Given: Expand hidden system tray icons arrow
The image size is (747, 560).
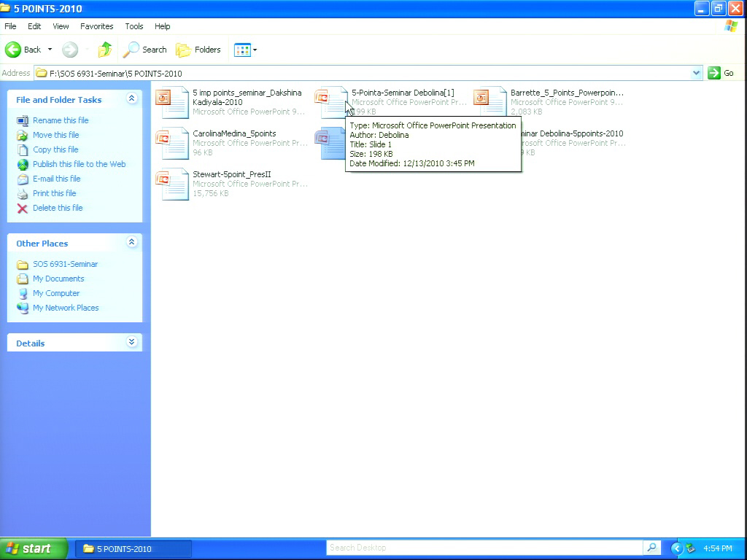Looking at the screenshot, I should (676, 548).
